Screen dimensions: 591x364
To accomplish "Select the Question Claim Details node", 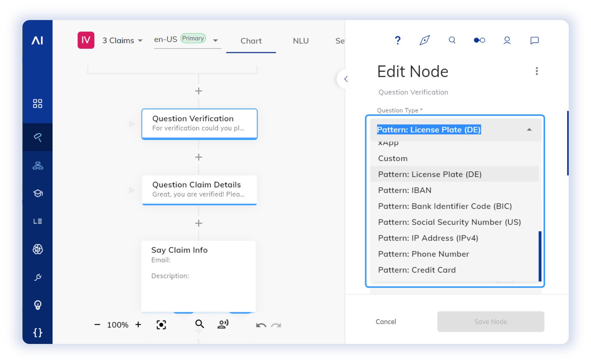I will [199, 190].
